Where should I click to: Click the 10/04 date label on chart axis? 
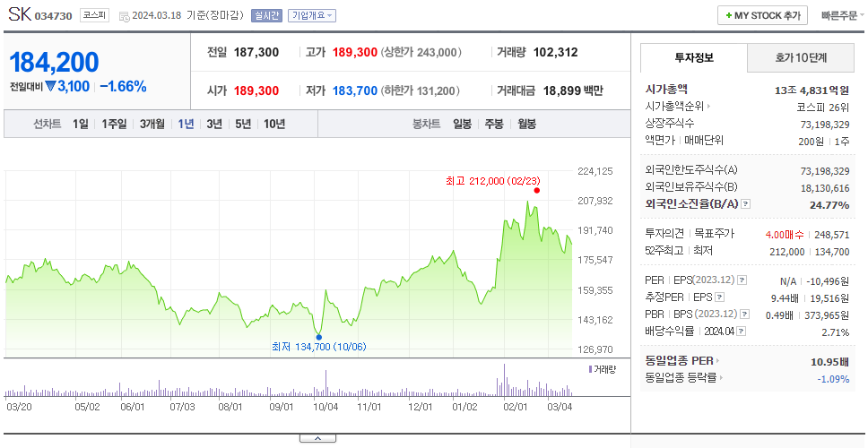point(325,407)
